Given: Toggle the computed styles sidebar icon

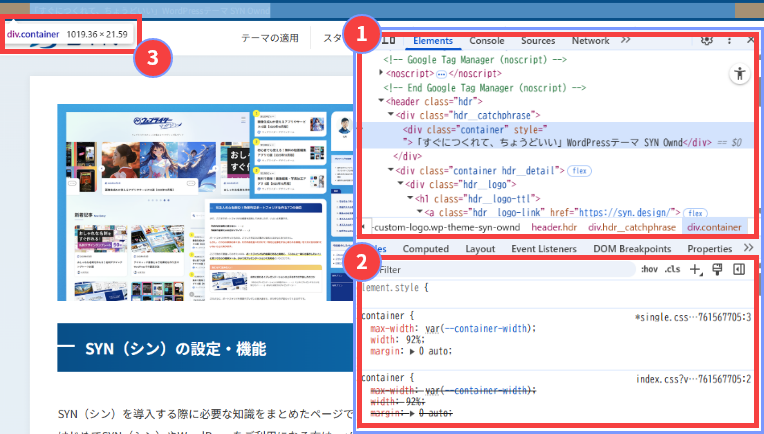Looking at the screenshot, I should [739, 270].
